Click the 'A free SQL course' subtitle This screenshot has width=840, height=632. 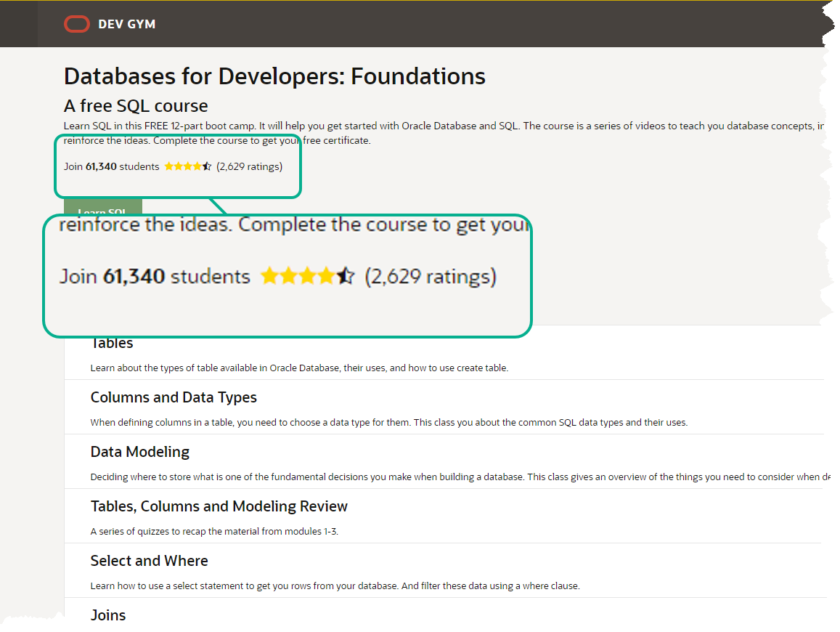(x=136, y=105)
